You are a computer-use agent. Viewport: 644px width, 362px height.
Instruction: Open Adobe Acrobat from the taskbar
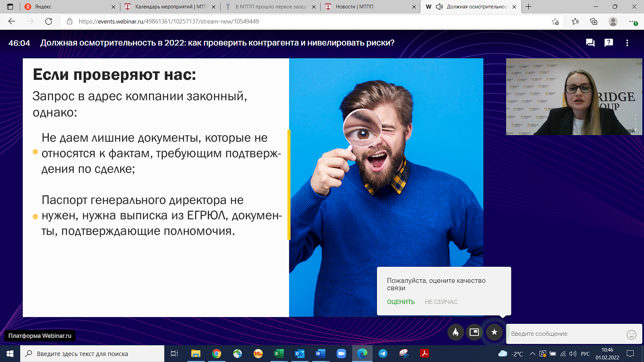coord(425,354)
